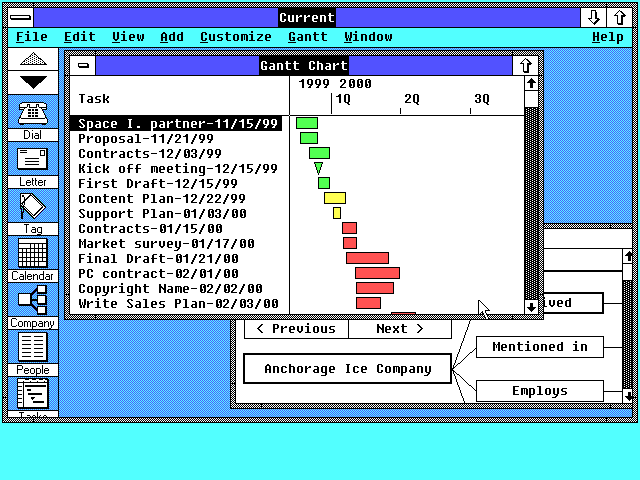Click the Tasks icon at sidebar bottom

tap(33, 394)
